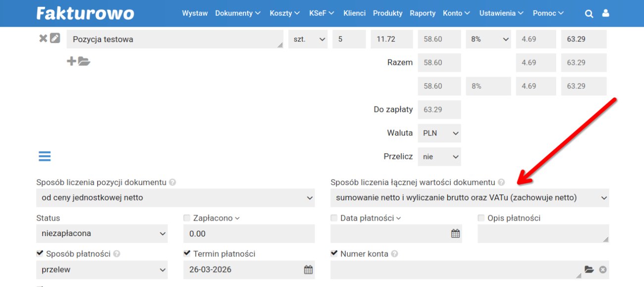Open the Status dropdown showing niezapłacona
The width and height of the screenshot is (644, 287).
102,233
